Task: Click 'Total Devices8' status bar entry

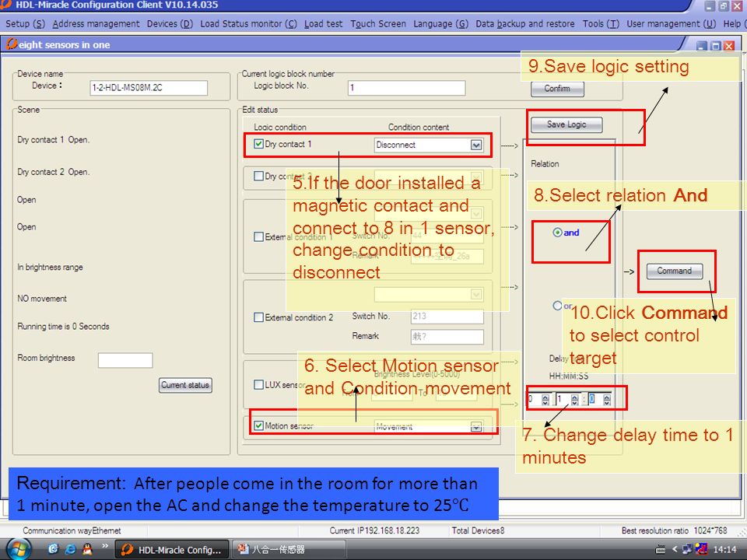Action: (x=478, y=530)
